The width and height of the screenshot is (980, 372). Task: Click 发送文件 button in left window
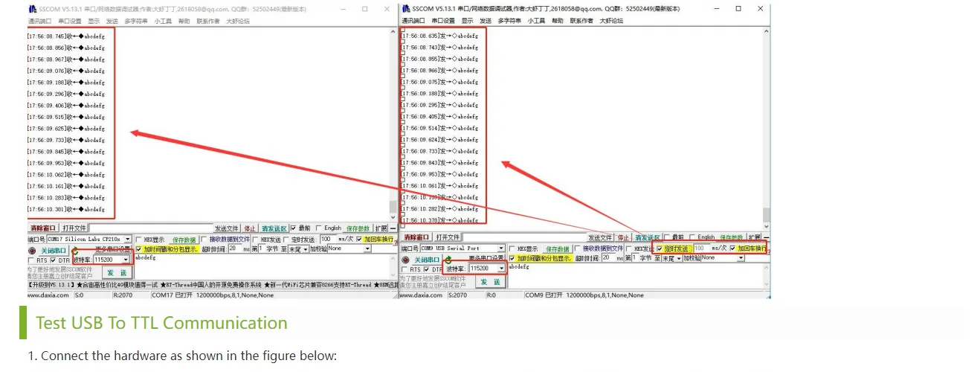[x=226, y=228]
